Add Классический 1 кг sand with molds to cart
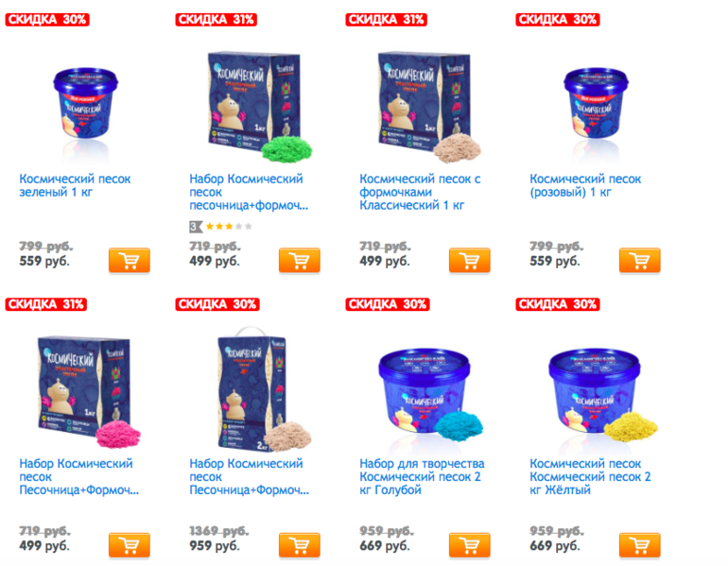This screenshot has width=728, height=566. click(469, 260)
